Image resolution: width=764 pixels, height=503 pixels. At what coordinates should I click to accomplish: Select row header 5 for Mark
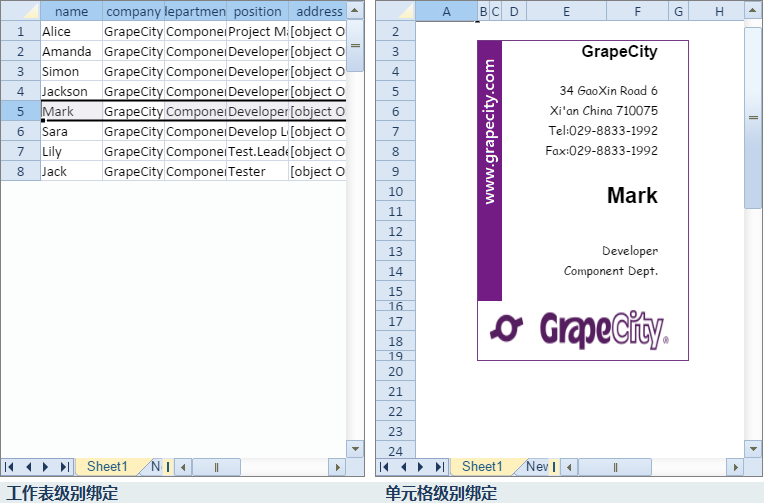coord(20,112)
